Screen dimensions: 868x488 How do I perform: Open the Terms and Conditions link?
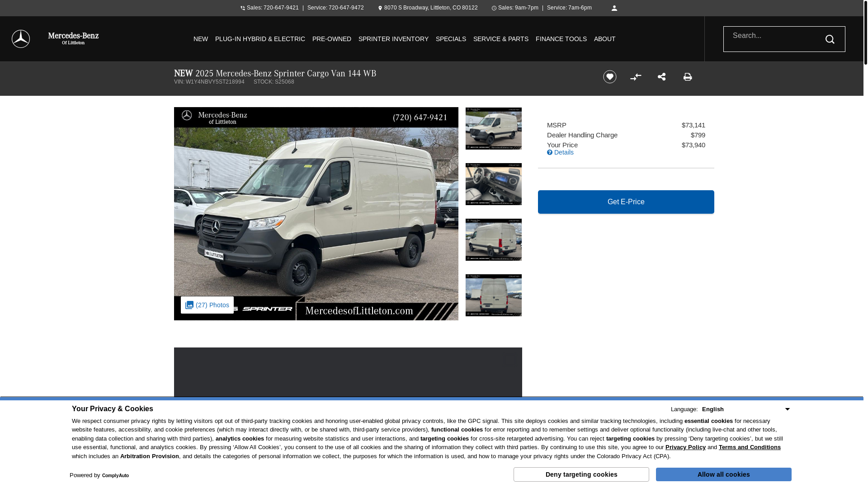point(750,447)
